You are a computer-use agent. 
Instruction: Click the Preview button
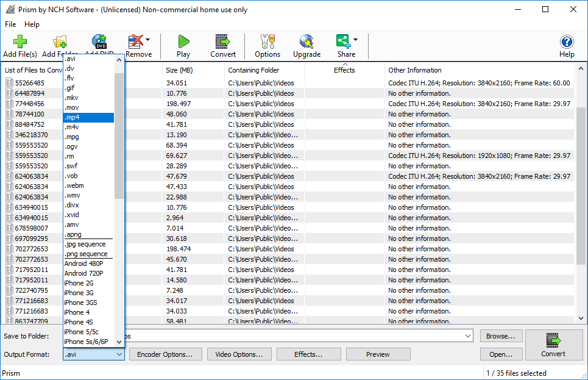click(378, 354)
